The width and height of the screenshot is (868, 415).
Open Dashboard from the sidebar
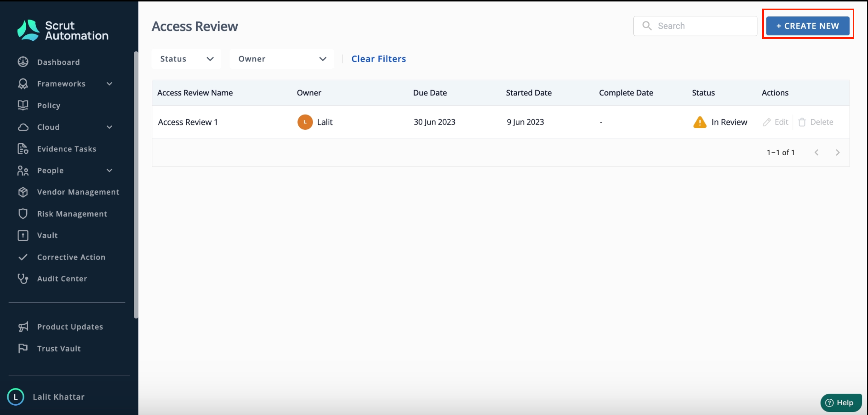[58, 62]
